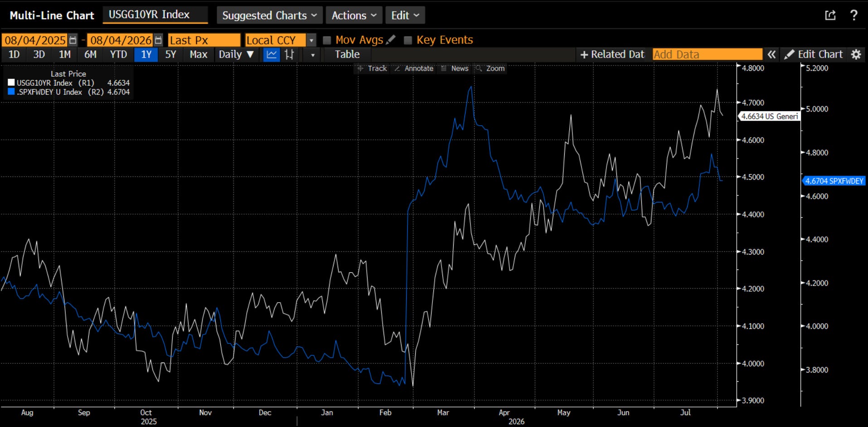Switch to the 6M time range
This screenshot has width=868, height=427.
(x=90, y=54)
